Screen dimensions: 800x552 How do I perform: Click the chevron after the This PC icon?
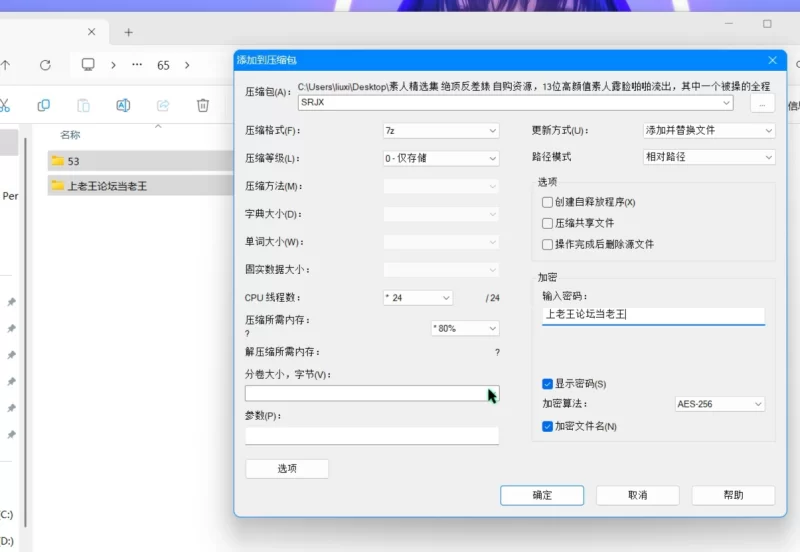point(113,65)
